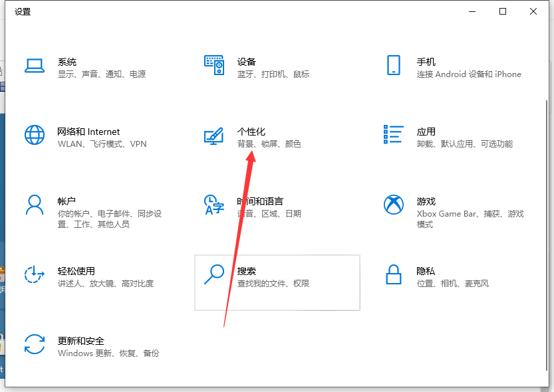The height and width of the screenshot is (392, 554).
Task: Minimize the 设置 window
Action: (473, 11)
